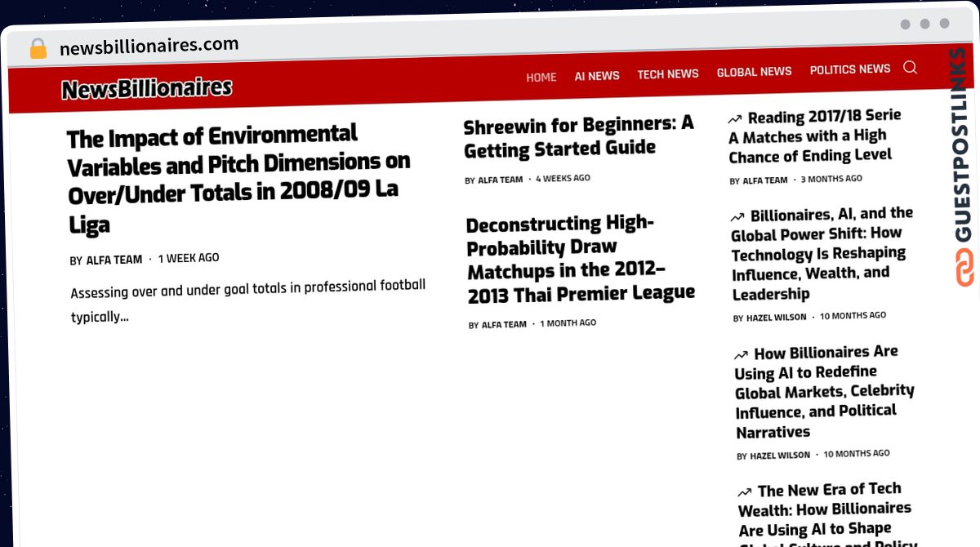View ALFA TEAM author under La Liga article
980x547 pixels.
(114, 260)
